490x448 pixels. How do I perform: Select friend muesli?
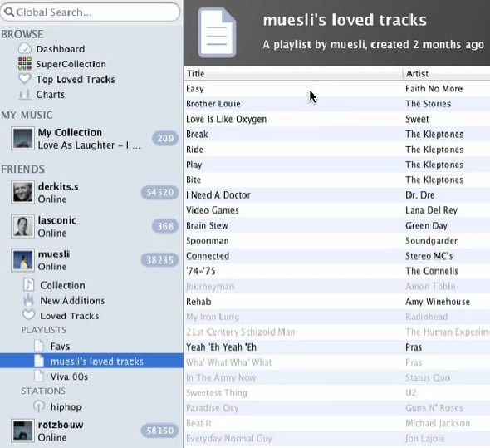91,260
